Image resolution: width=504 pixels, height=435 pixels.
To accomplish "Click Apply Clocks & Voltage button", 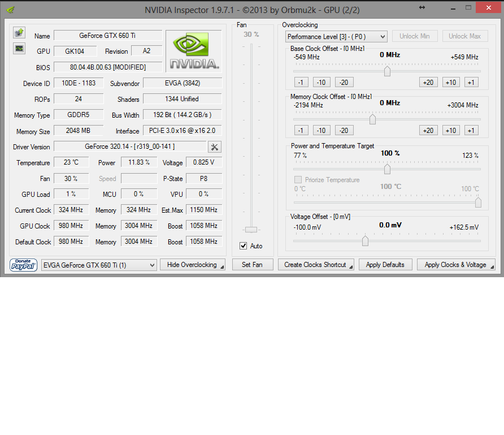I will coord(456,265).
